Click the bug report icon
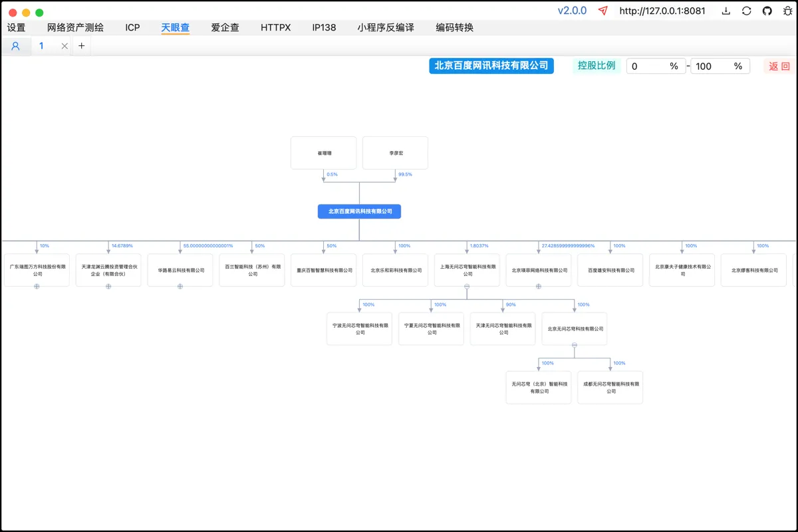This screenshot has width=798, height=532. [787, 11]
